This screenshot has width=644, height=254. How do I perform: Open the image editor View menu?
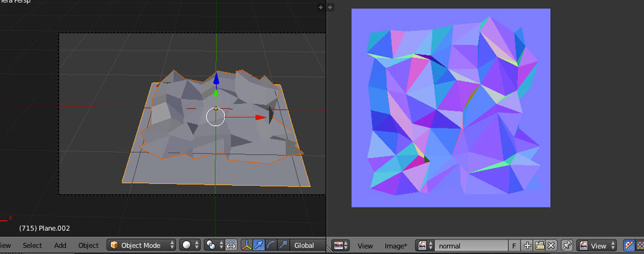[365, 245]
